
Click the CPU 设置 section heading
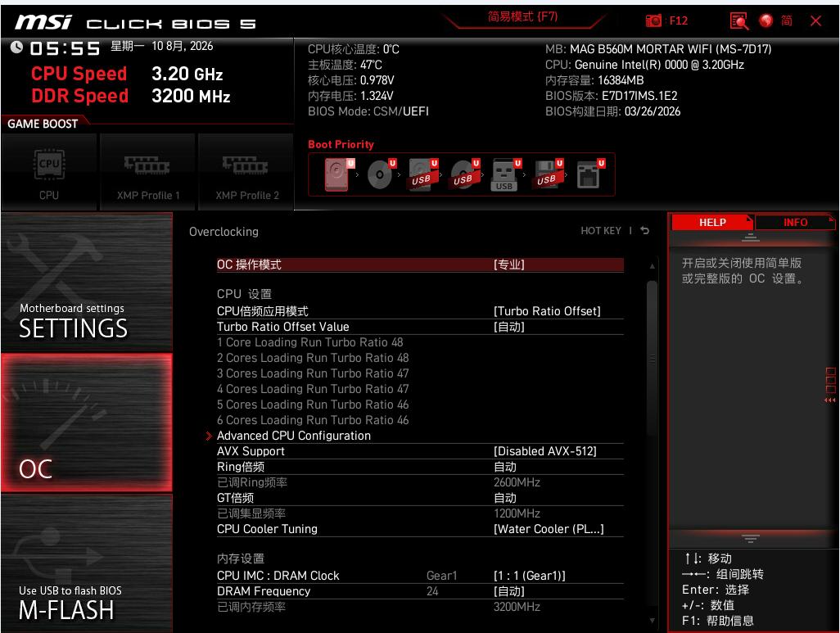coord(244,294)
